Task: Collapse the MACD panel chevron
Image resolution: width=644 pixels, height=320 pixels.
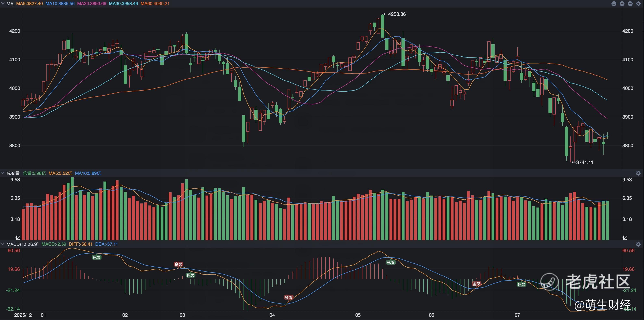Action: click(3, 244)
